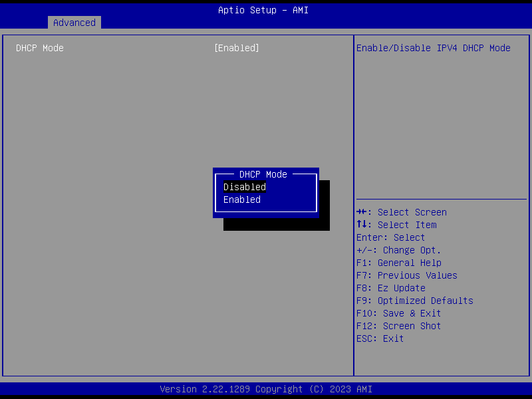Open the Advanced tab
Image resolution: width=532 pixels, height=399 pixels.
pos(74,23)
